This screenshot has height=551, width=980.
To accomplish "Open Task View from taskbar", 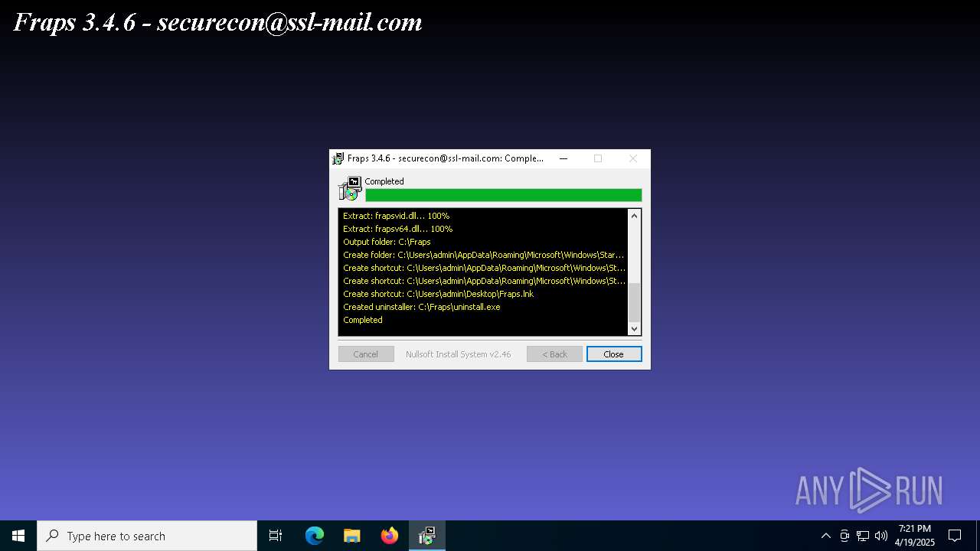I will (x=276, y=536).
